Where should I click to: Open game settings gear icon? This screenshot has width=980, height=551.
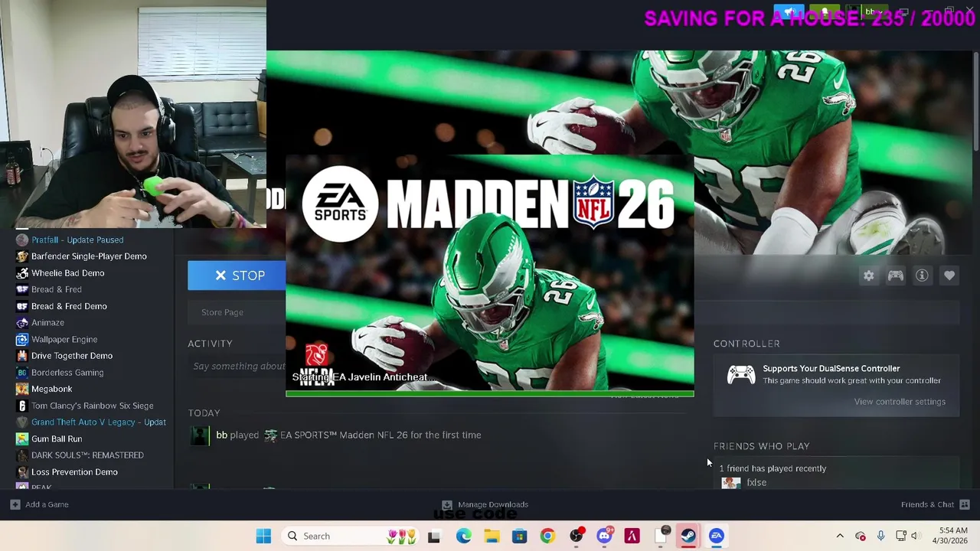tap(868, 275)
